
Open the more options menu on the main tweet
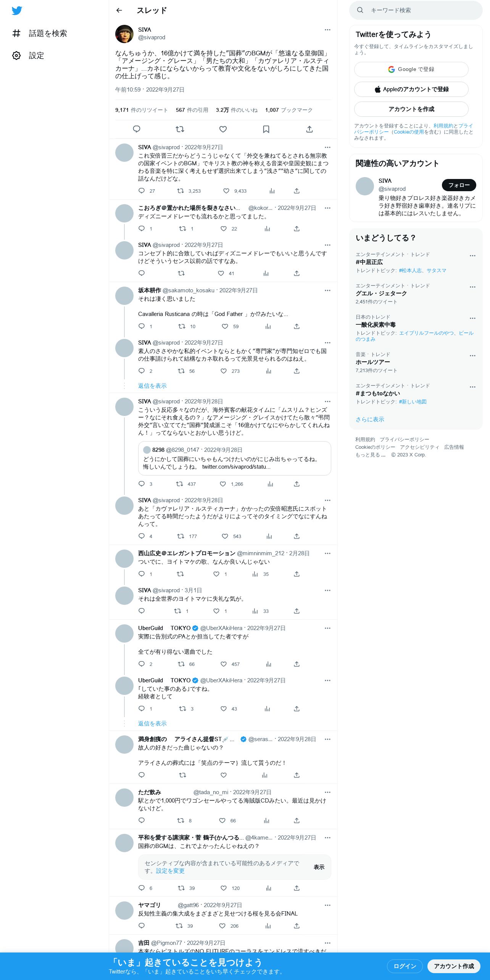click(x=327, y=30)
